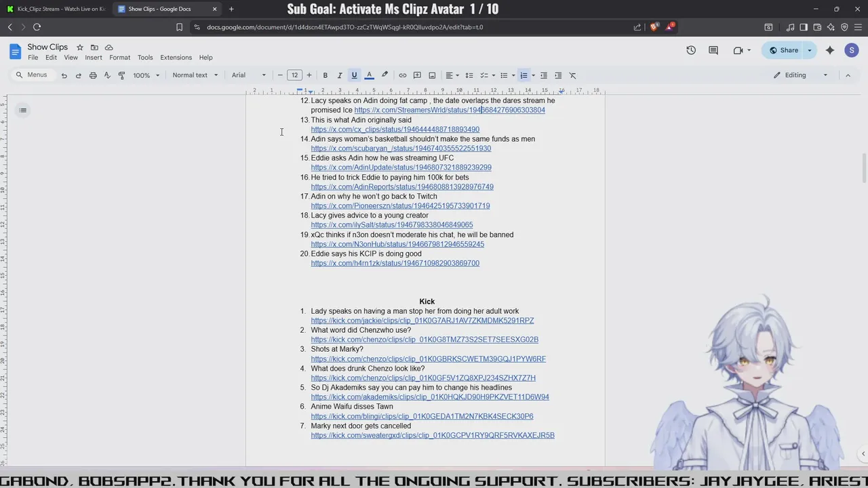This screenshot has width=868, height=488.
Task: Expand the bulleted list style arrow
Action: [x=513, y=75]
